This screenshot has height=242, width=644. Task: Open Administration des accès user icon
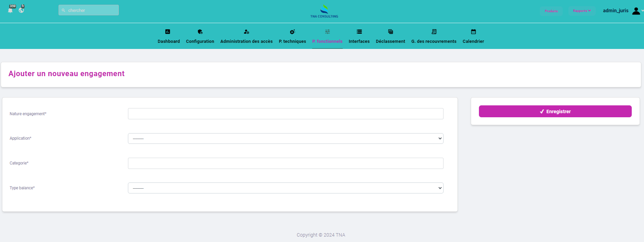point(246,32)
